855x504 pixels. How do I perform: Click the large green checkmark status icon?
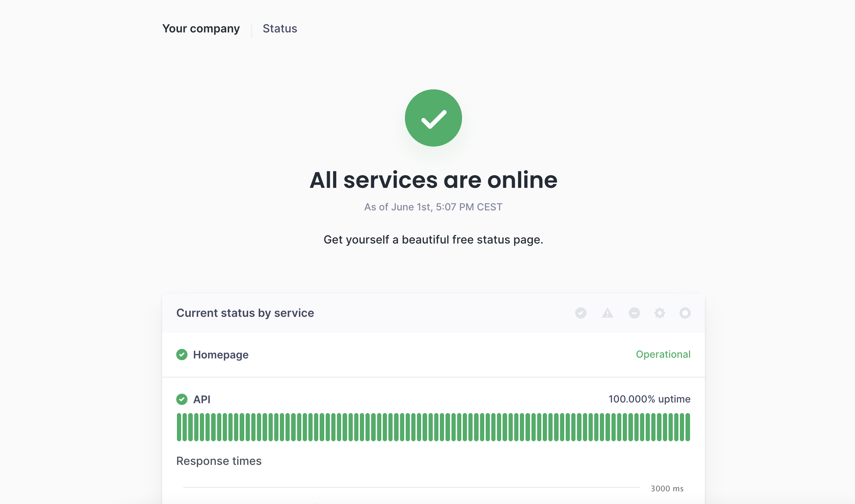tap(433, 118)
